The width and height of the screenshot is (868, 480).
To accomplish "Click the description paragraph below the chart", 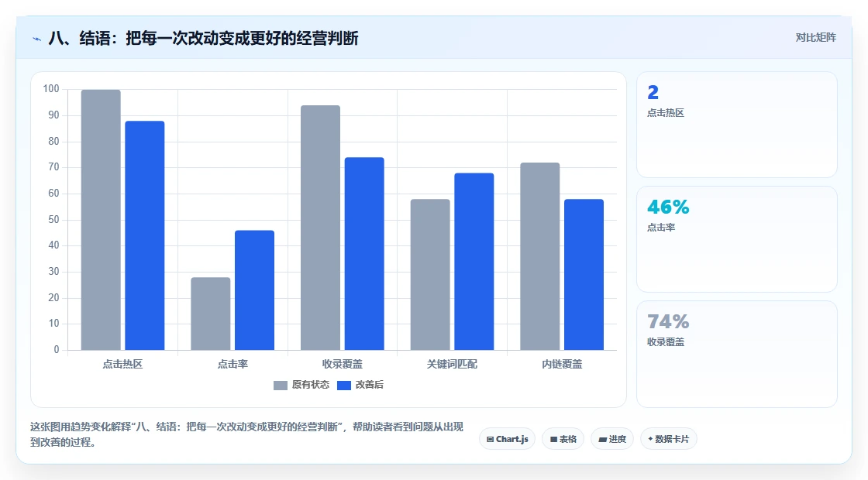I will pyautogui.click(x=246, y=434).
